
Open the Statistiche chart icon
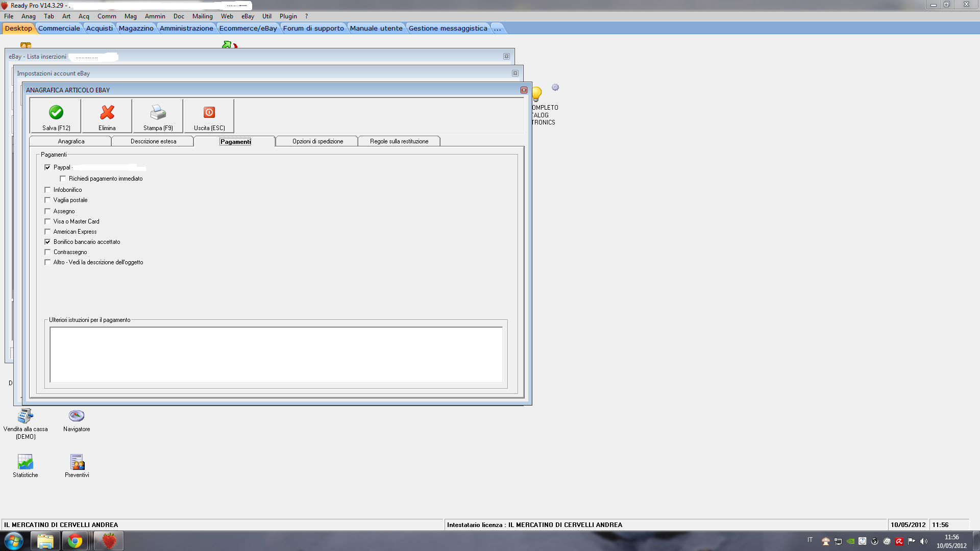tap(25, 462)
